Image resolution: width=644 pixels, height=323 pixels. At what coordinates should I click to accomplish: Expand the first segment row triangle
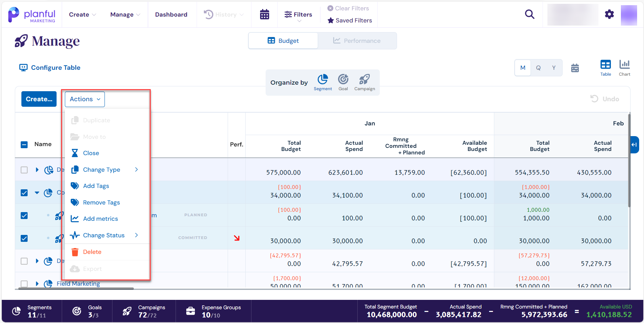37,170
